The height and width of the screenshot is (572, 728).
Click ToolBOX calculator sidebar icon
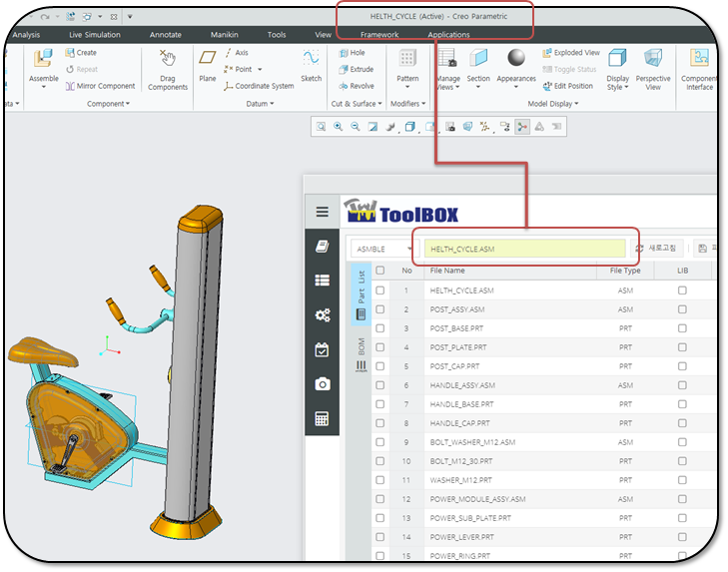coord(322,419)
